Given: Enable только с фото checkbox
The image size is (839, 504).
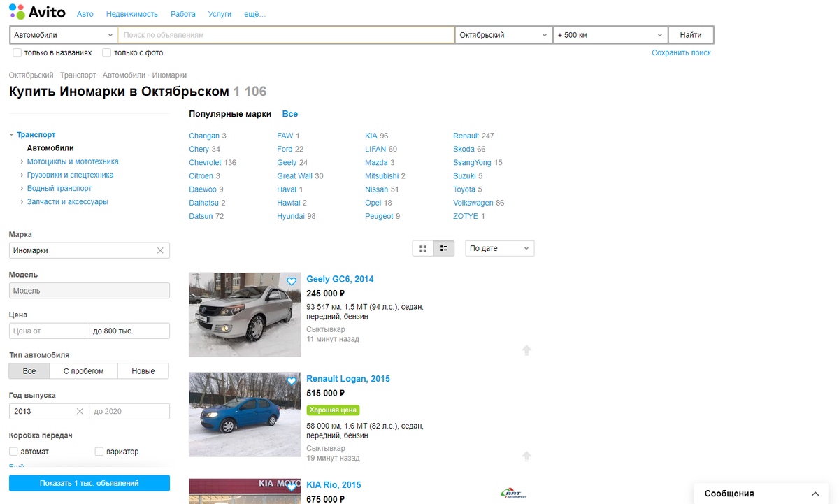Looking at the screenshot, I should [x=106, y=52].
